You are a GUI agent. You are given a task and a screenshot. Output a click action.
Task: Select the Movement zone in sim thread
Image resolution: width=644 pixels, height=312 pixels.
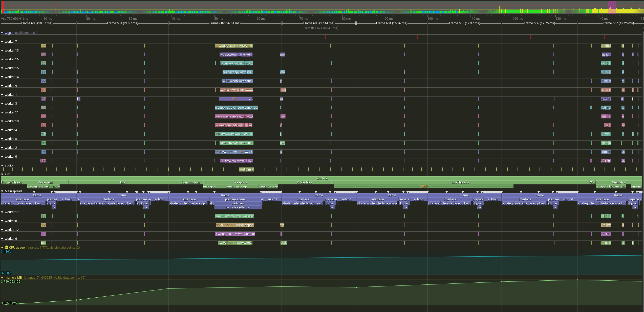[45, 182]
